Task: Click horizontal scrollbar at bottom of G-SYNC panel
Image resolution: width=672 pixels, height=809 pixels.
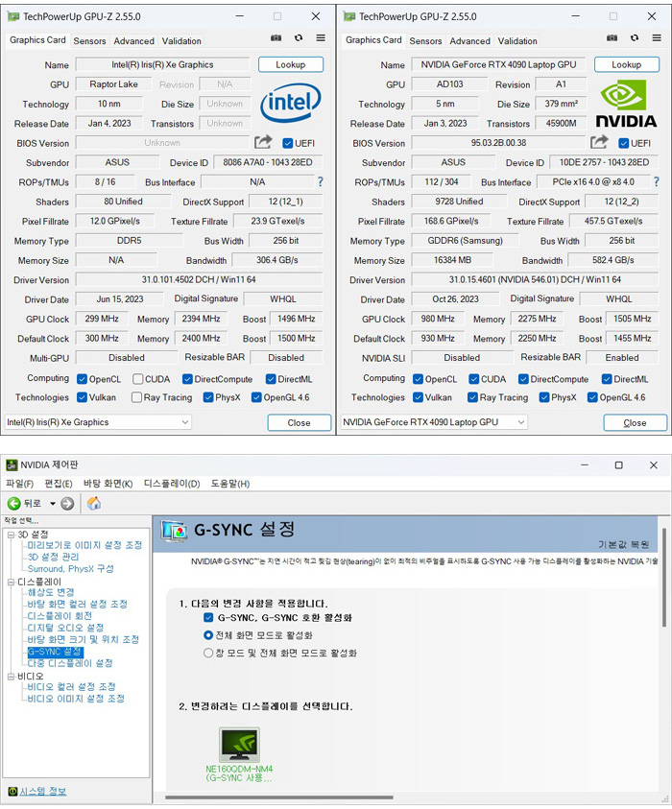Action: click(x=278, y=797)
